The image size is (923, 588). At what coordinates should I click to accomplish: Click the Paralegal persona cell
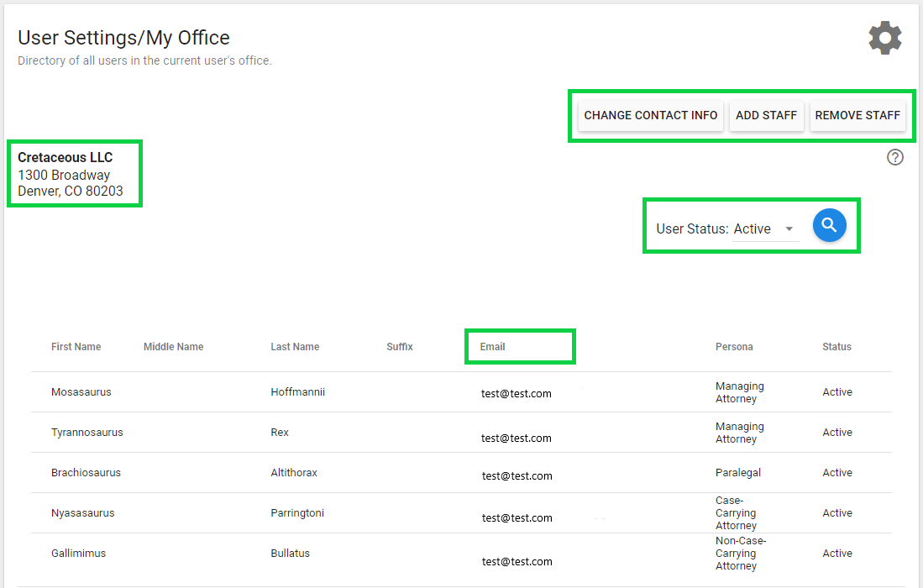coord(738,473)
